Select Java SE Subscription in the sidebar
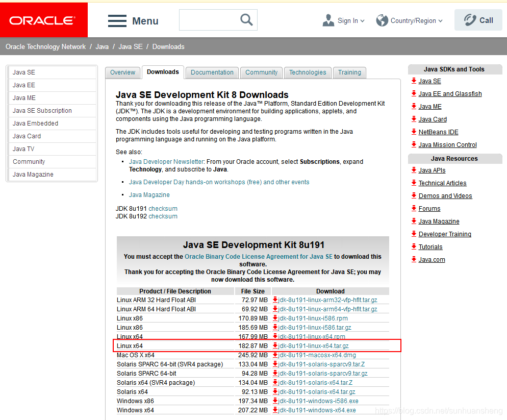Viewport: 507px width, 420px height. click(43, 110)
